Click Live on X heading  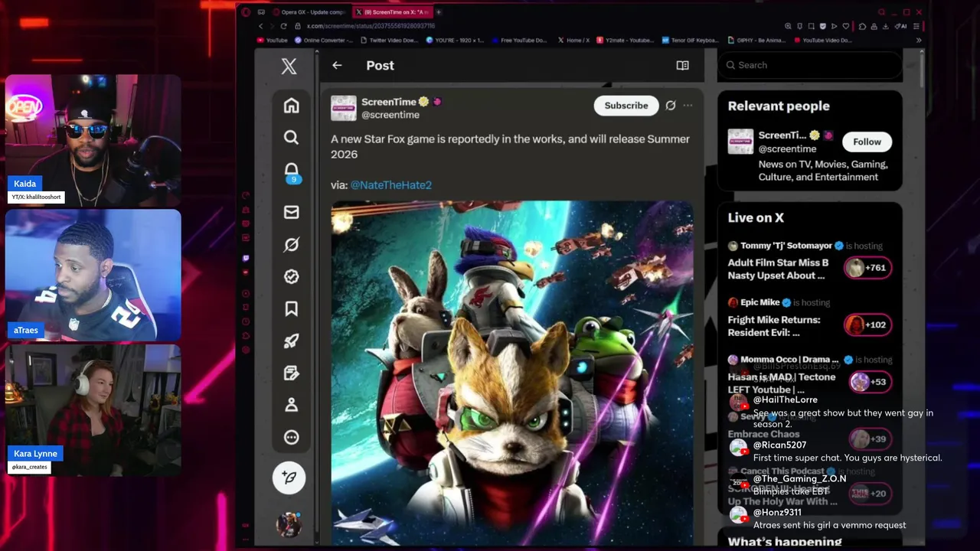point(756,218)
